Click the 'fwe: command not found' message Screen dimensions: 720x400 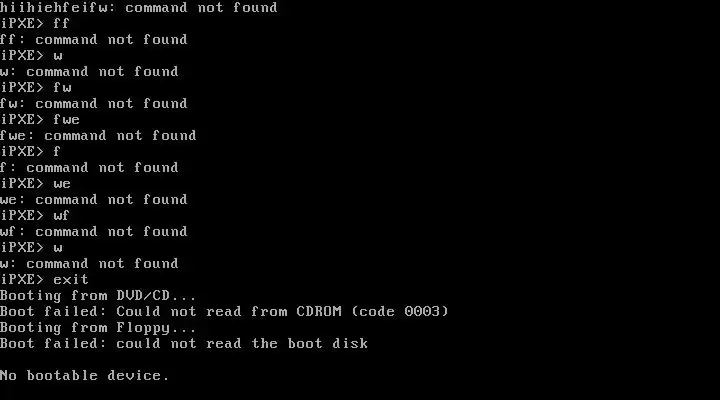point(98,135)
